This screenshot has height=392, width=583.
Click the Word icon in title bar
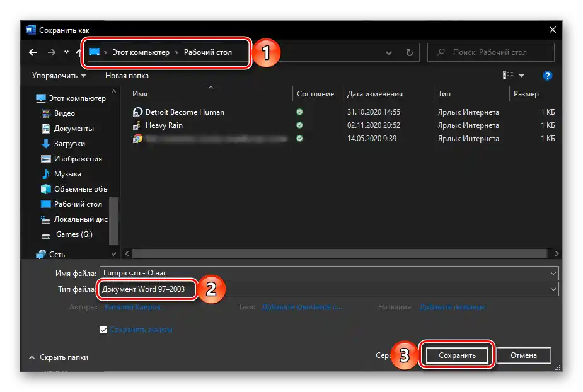tap(30, 30)
